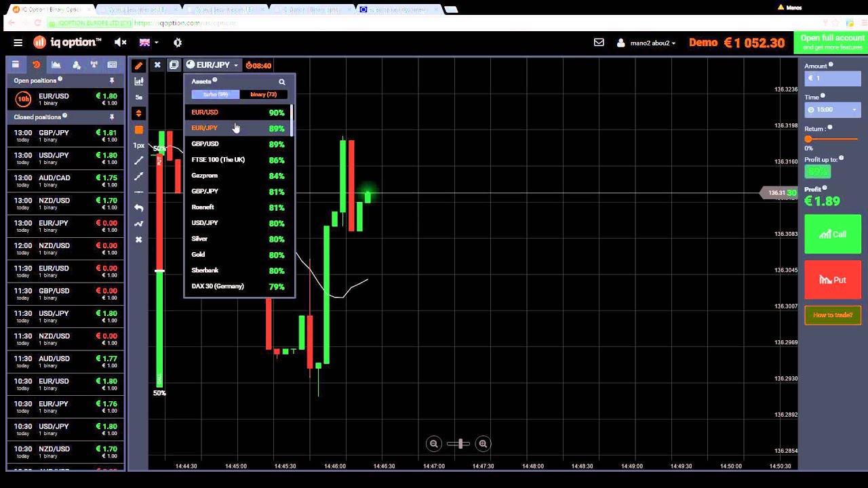Click the chart zoom slider handle
Image resolution: width=868 pixels, height=488 pixels.
pyautogui.click(x=460, y=444)
